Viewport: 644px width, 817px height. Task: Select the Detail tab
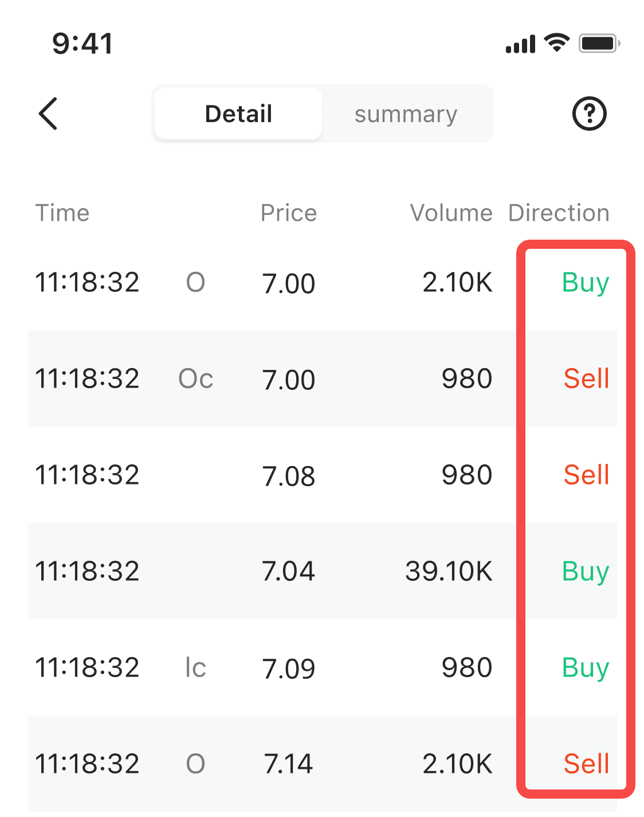238,114
